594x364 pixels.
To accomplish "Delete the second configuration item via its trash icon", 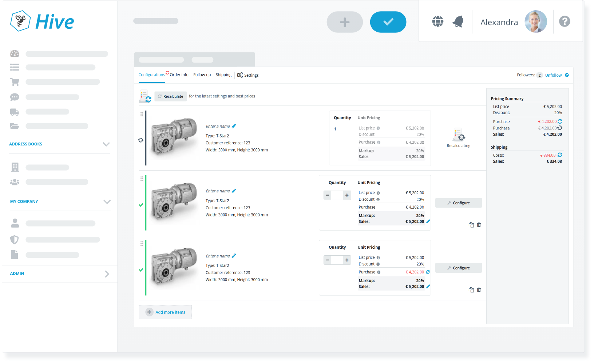I will 479,225.
